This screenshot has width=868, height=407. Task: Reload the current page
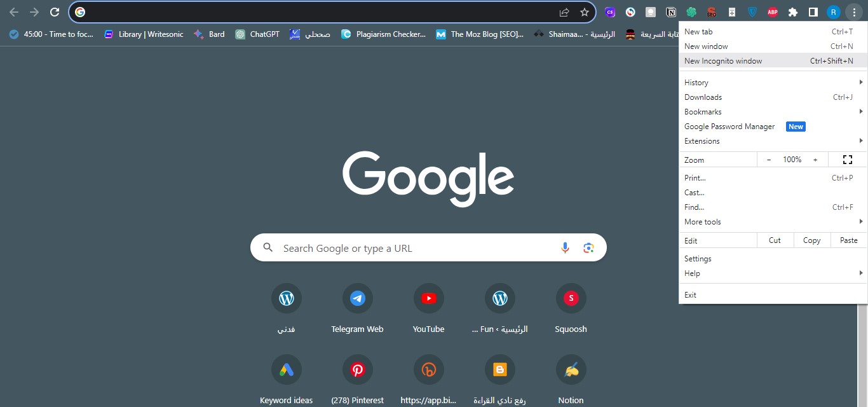[55, 12]
